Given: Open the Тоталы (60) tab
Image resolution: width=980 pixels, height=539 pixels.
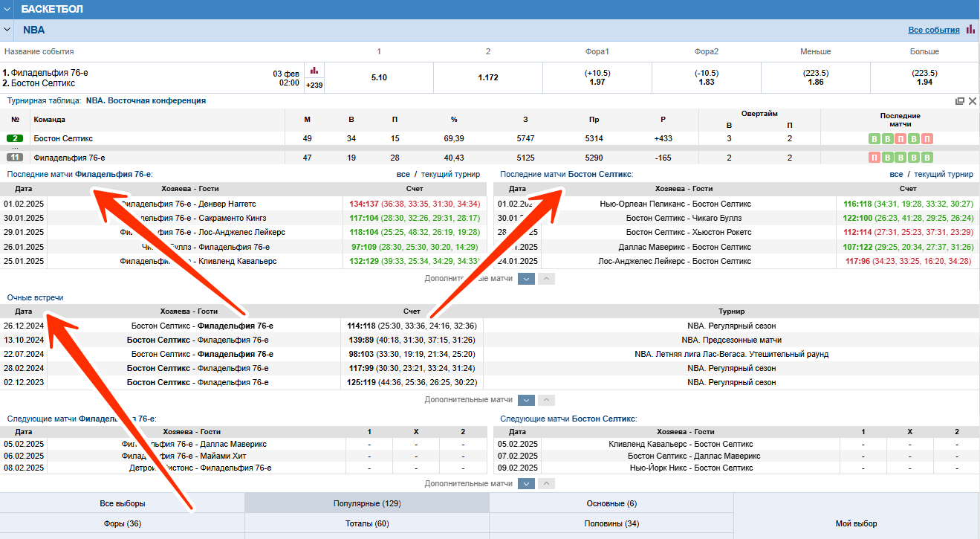Looking at the screenshot, I should tap(367, 523).
